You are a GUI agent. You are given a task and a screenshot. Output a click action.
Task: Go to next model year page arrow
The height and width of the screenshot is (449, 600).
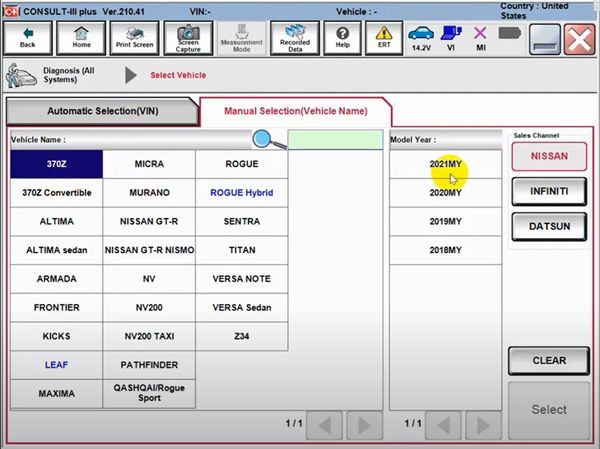(482, 424)
